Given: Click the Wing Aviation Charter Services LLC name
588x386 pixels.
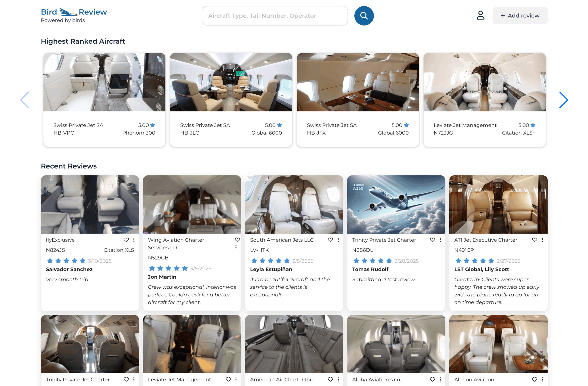Looking at the screenshot, I should point(176,244).
